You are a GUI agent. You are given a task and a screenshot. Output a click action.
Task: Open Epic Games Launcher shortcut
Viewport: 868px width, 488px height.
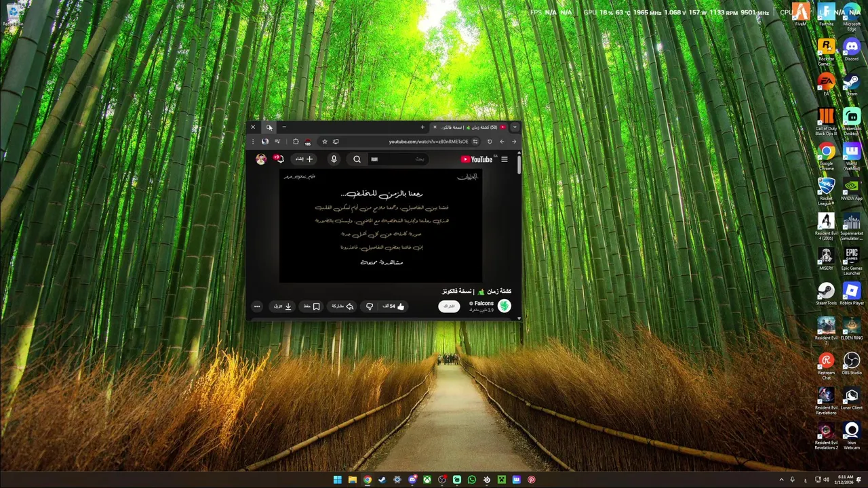pos(852,262)
